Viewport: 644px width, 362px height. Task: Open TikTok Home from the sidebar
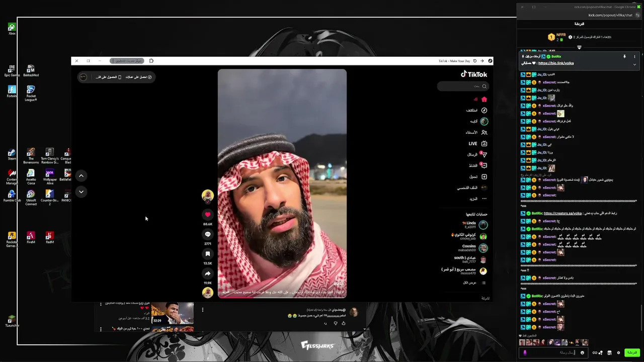click(480, 99)
